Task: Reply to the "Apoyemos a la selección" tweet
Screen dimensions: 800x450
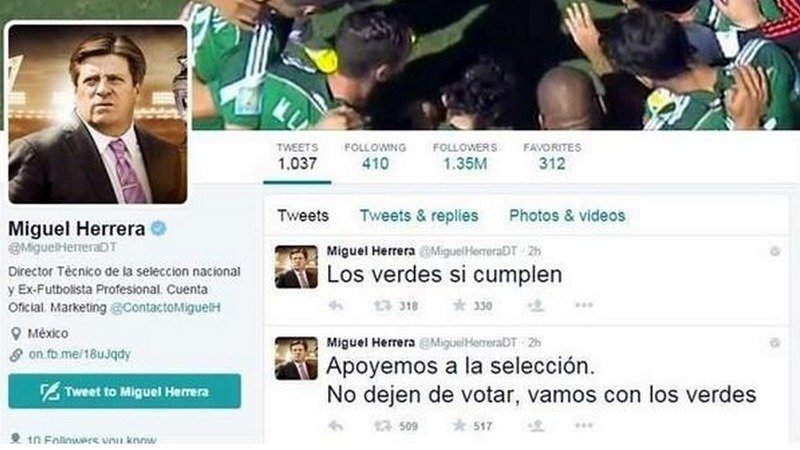Action: [x=336, y=426]
